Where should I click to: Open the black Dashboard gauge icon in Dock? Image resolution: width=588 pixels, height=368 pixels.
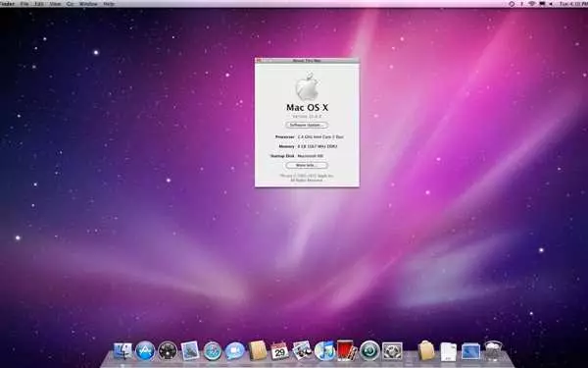coord(168,351)
